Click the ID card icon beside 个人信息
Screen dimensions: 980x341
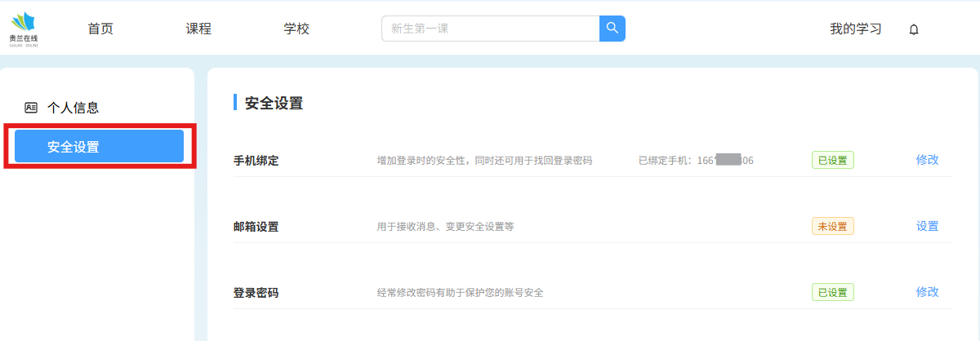tap(31, 107)
